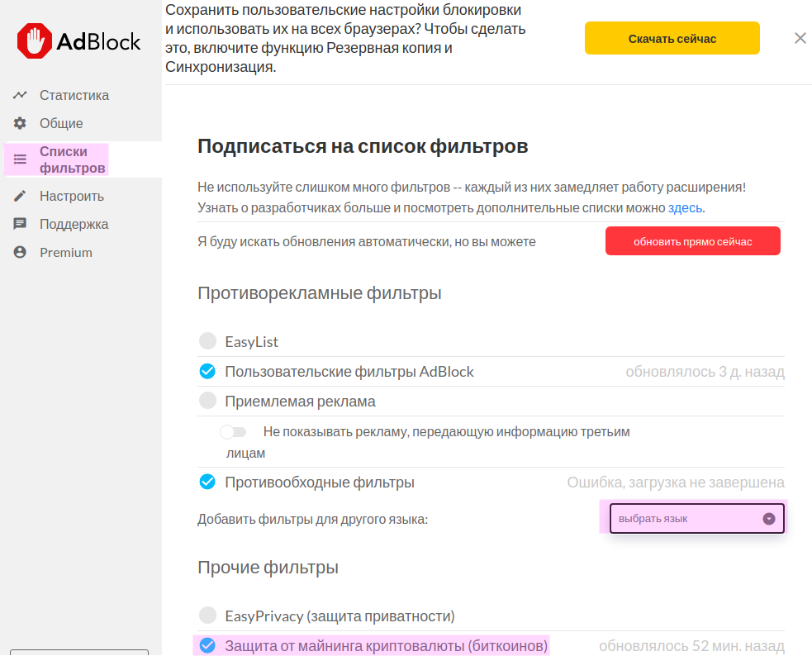Click Прочие фильтры heading
This screenshot has height=656, width=812.
point(268,568)
